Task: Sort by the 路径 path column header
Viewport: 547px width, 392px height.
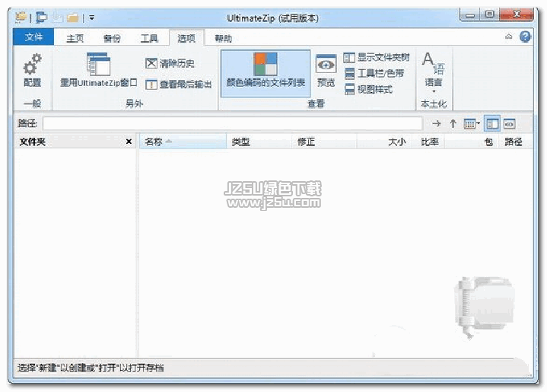Action: 515,142
